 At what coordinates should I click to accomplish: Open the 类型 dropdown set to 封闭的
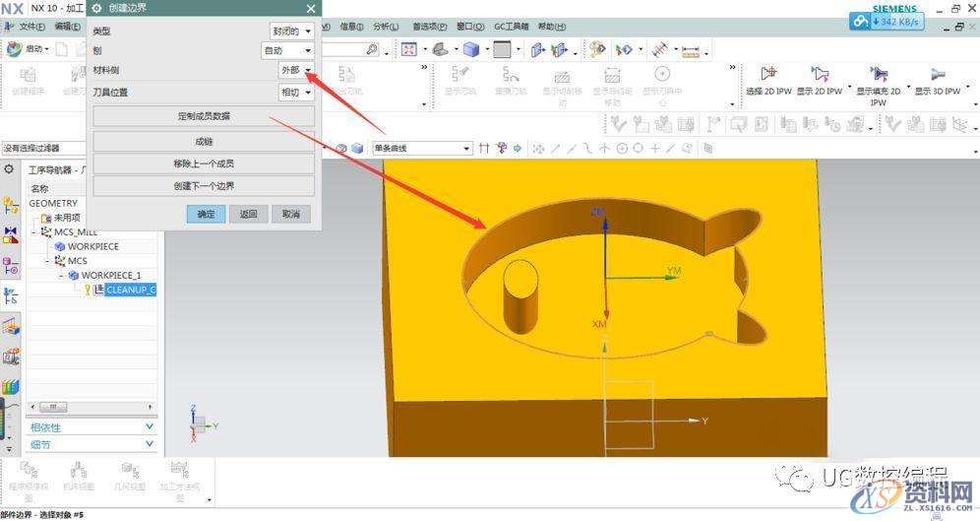292,32
